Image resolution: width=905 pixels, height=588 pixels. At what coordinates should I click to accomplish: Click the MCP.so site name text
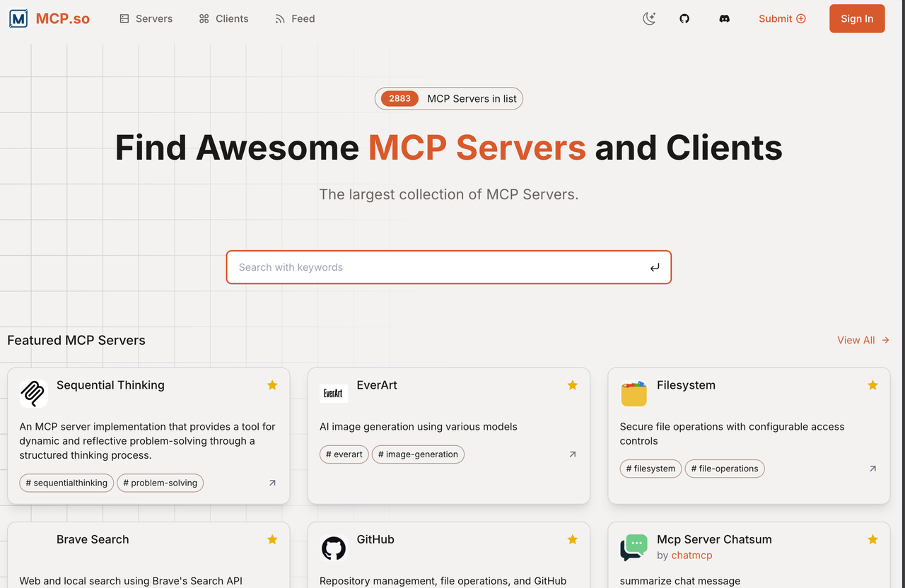(63, 19)
